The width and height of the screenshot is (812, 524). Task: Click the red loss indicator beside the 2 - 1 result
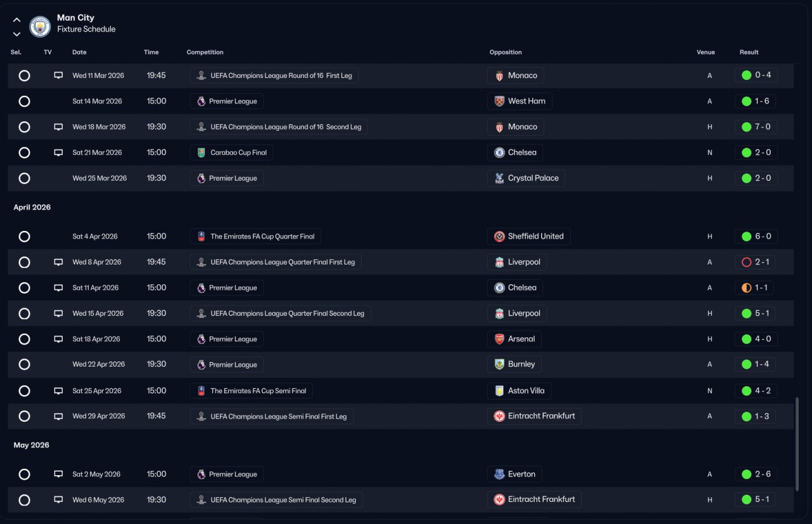coord(746,262)
